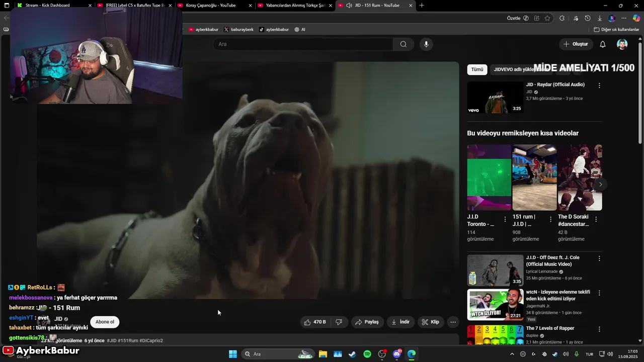Select the Tümü filter chip
This screenshot has width=644, height=362.
pos(477,69)
